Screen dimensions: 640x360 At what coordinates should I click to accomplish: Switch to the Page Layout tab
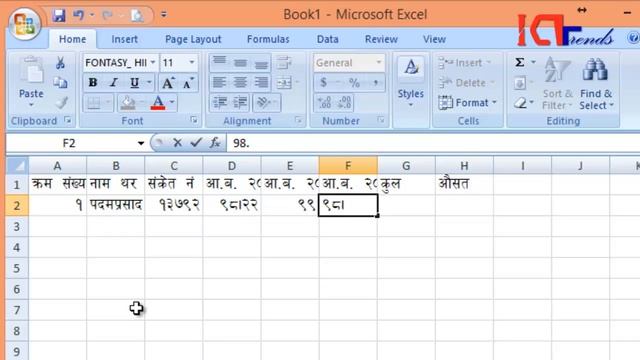coord(193,39)
